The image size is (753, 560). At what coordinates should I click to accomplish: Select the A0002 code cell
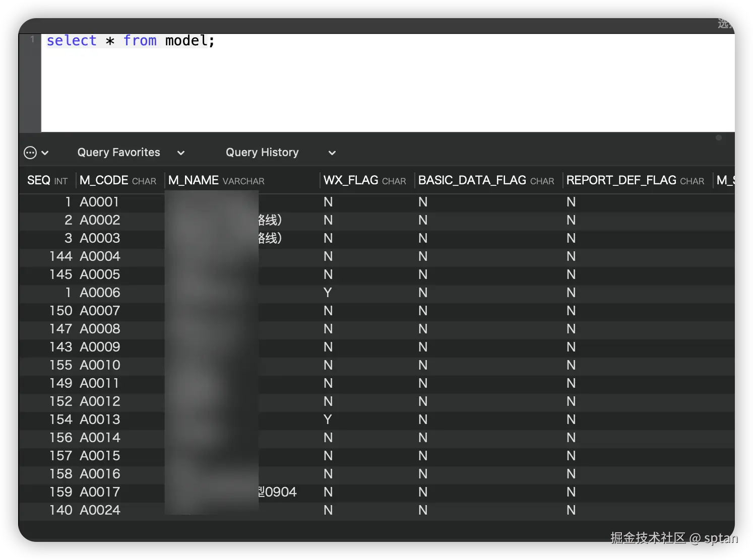pos(100,220)
